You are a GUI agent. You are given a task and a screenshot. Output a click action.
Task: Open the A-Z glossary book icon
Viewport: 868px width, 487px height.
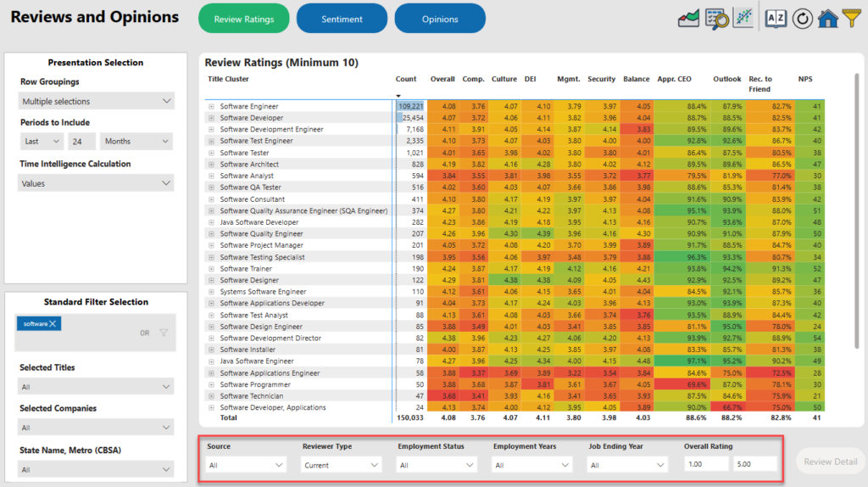[776, 18]
